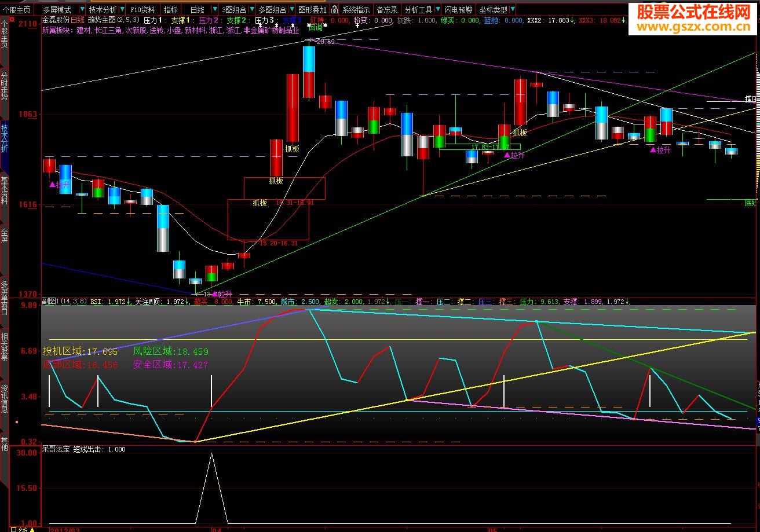Click the yellow triangle next to 日线 at bottom
The image size is (760, 532).
pyautogui.click(x=32, y=529)
